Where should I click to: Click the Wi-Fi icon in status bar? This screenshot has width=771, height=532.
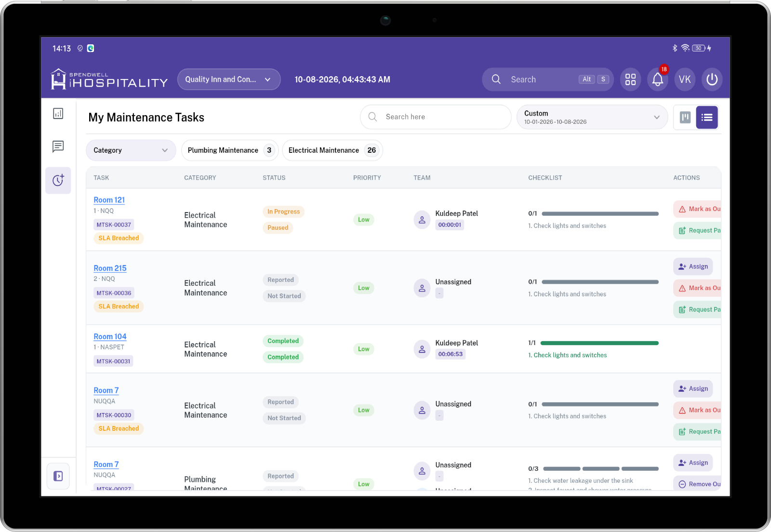click(685, 48)
